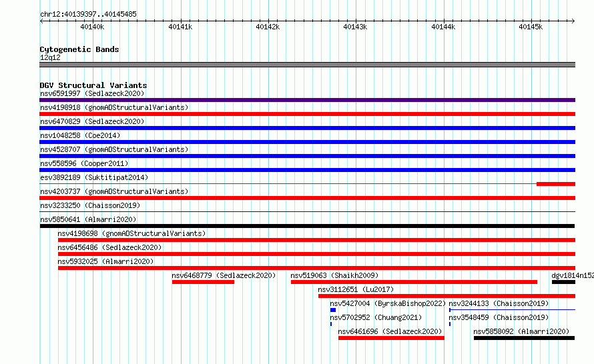
Task: Click the red nsv4198918 variant bar
Action: pos(307,114)
